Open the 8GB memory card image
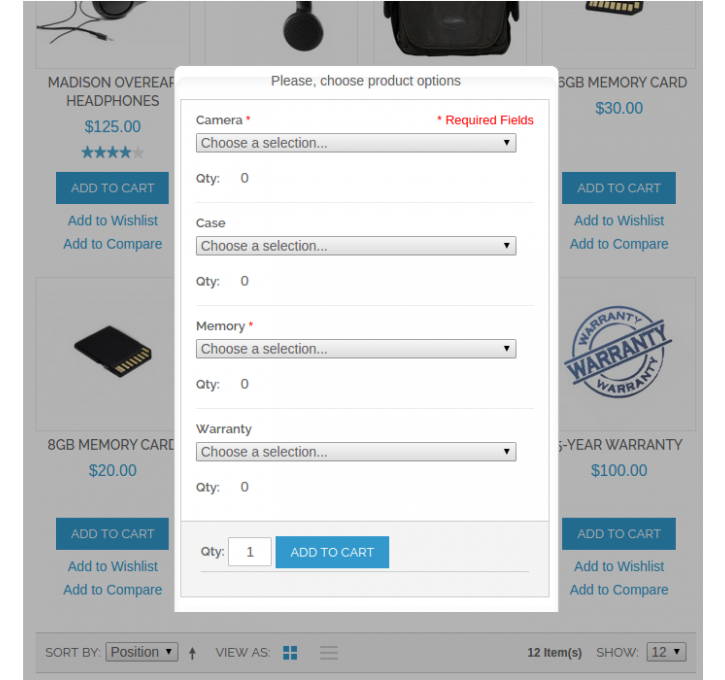 point(113,351)
